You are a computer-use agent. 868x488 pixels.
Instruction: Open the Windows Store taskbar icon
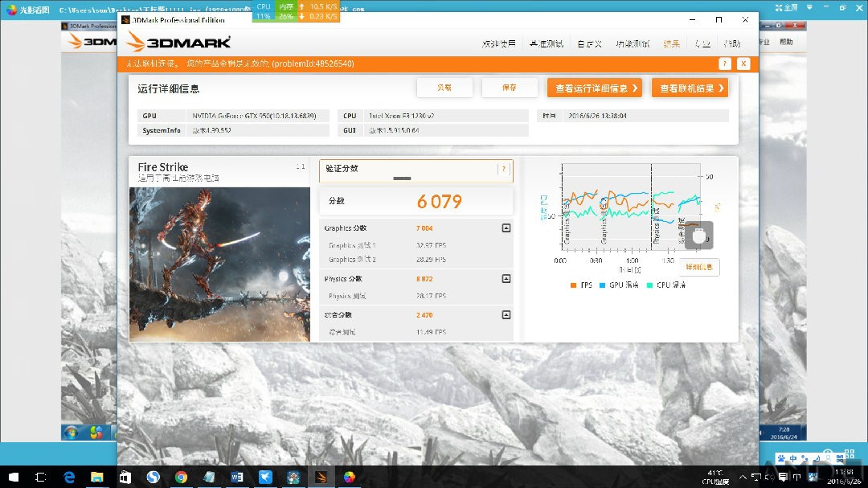[x=125, y=477]
